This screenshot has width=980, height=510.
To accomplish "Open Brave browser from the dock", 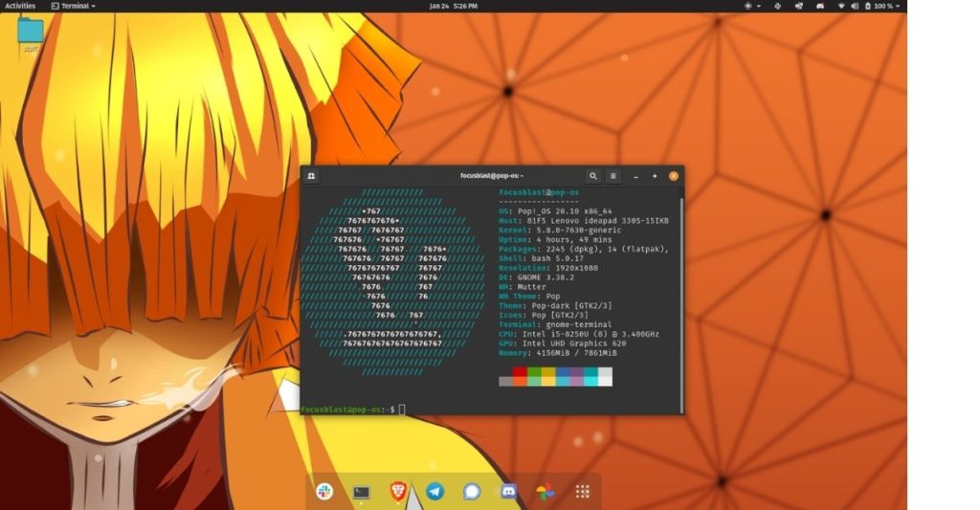I will [x=398, y=492].
